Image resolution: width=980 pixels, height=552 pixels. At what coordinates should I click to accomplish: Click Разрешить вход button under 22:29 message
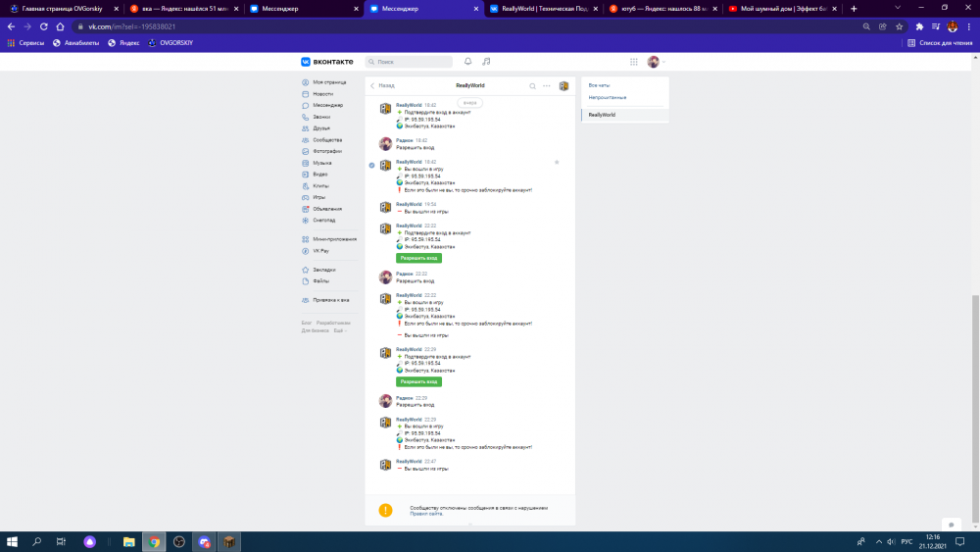pyautogui.click(x=418, y=382)
